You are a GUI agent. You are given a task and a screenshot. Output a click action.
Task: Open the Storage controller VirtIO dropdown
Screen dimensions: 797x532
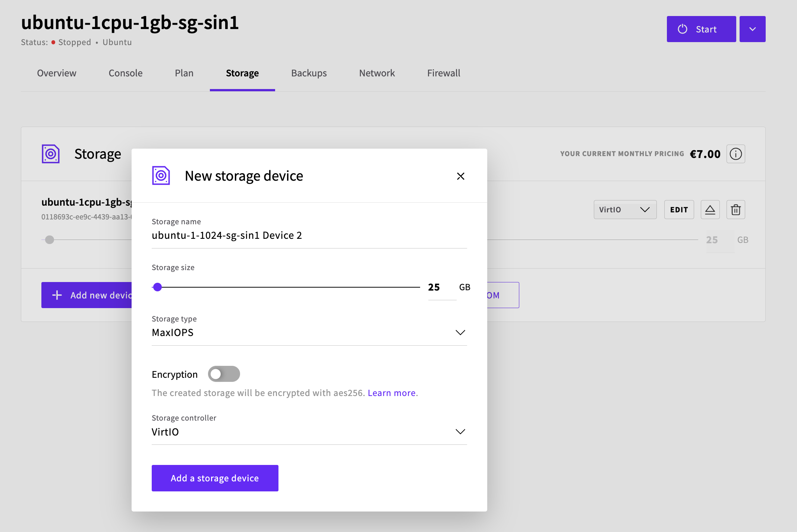(309, 432)
